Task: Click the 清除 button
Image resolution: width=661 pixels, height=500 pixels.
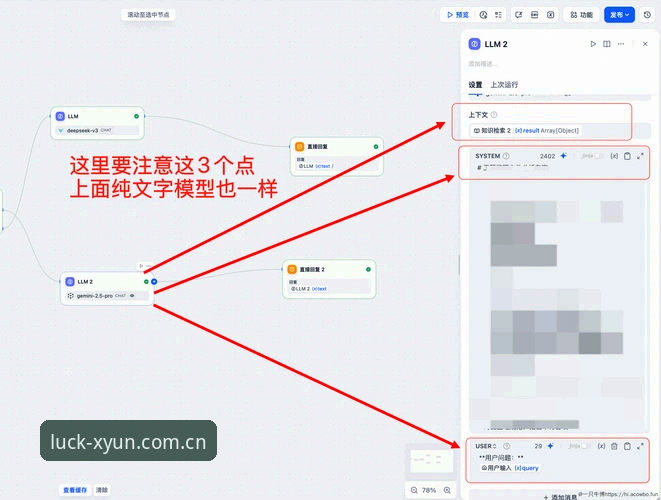Action: [x=102, y=490]
